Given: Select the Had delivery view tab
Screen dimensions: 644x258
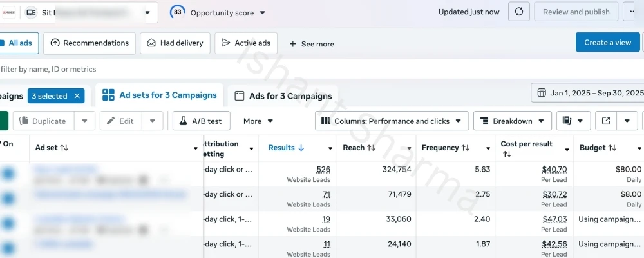Looking at the screenshot, I should coord(174,43).
